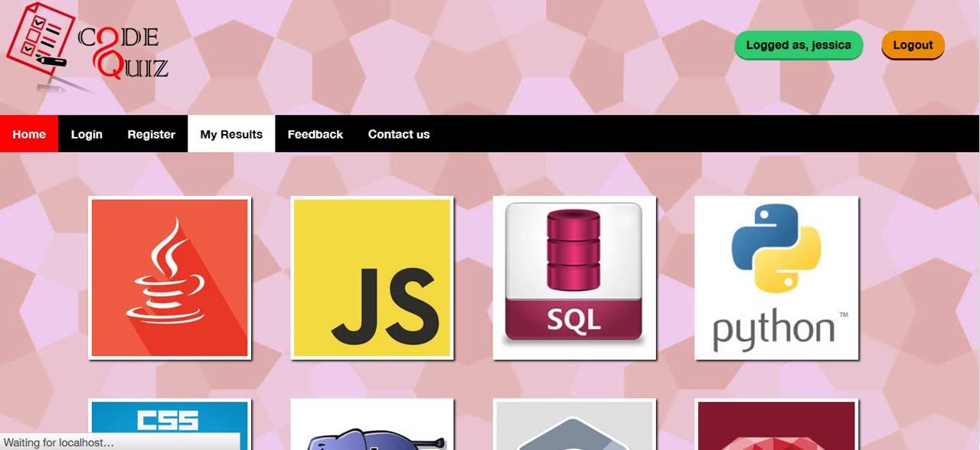Switch to My Results tab
Screen dimensions: 980x450
tap(231, 134)
